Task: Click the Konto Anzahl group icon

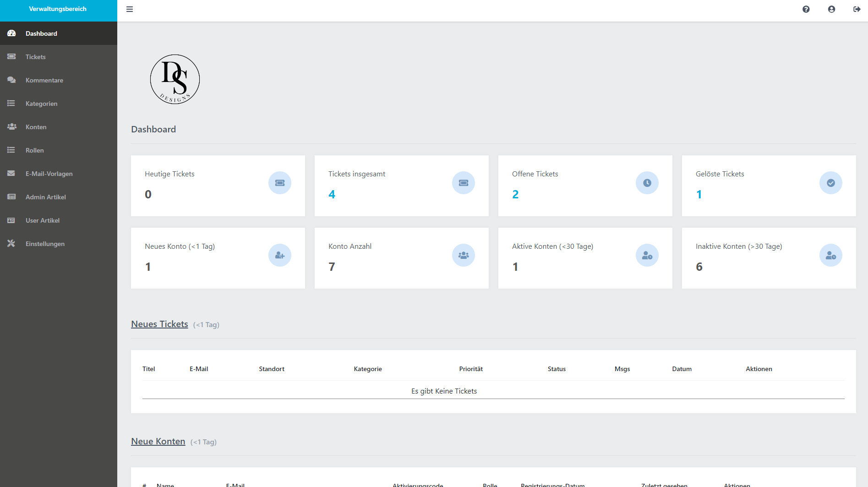Action: point(463,255)
